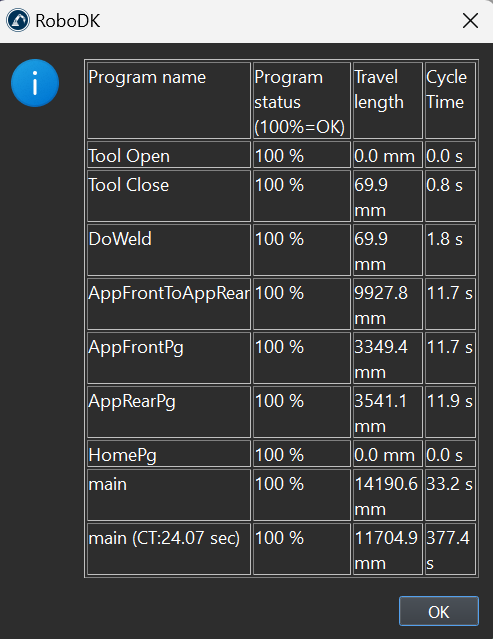This screenshot has height=639, width=493.
Task: Close the RoboDK dialog window
Action: [470, 20]
